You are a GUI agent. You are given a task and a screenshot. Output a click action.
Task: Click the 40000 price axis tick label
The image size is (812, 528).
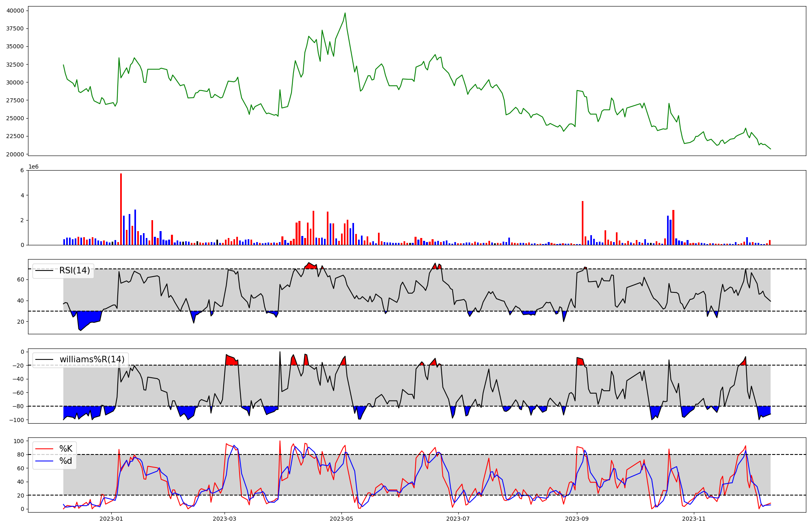(15, 11)
